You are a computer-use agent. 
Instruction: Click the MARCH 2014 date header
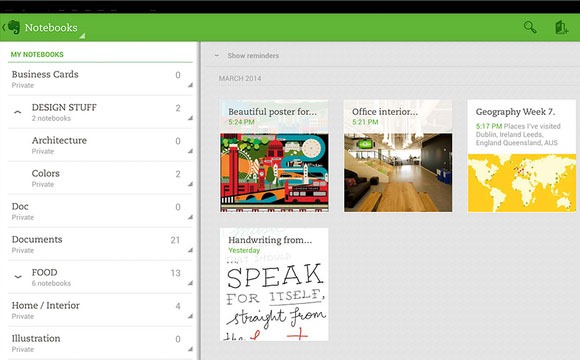(x=240, y=78)
